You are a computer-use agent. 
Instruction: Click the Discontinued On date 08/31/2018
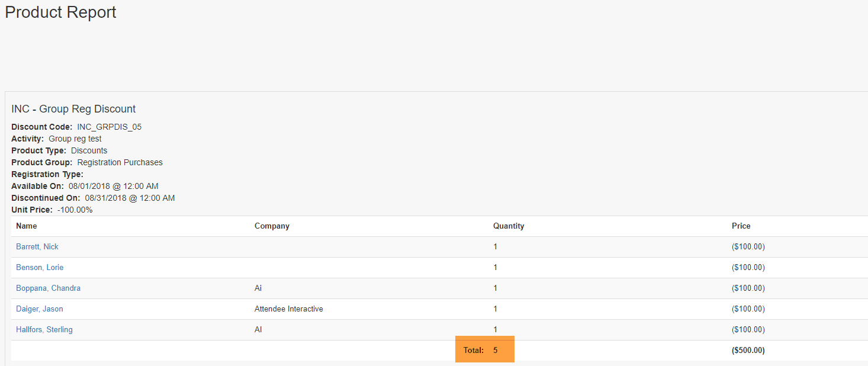[130, 198]
